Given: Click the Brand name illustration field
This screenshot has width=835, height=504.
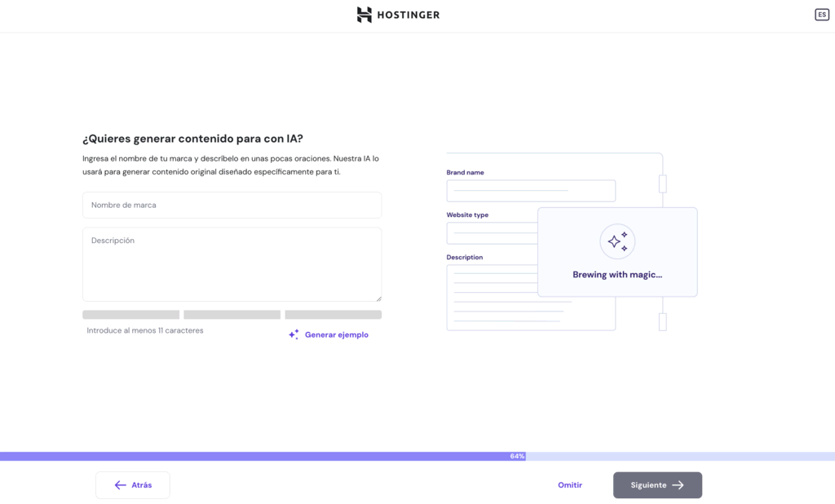Looking at the screenshot, I should point(531,191).
